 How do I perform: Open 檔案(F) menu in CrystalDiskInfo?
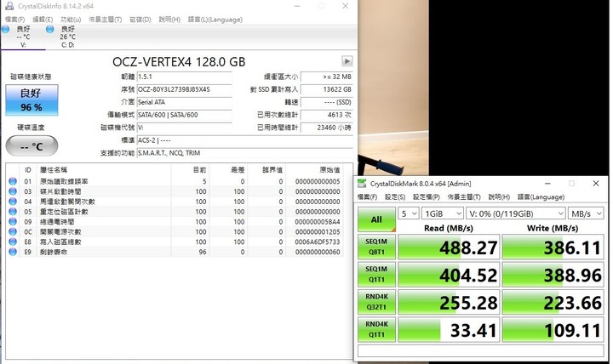pyautogui.click(x=14, y=20)
